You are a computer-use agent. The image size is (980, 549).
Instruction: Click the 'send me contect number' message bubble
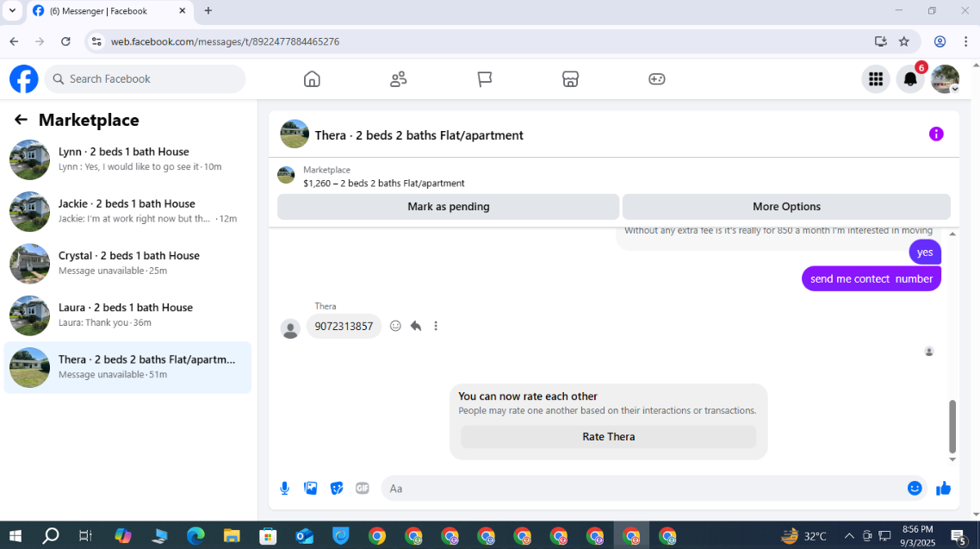click(871, 279)
